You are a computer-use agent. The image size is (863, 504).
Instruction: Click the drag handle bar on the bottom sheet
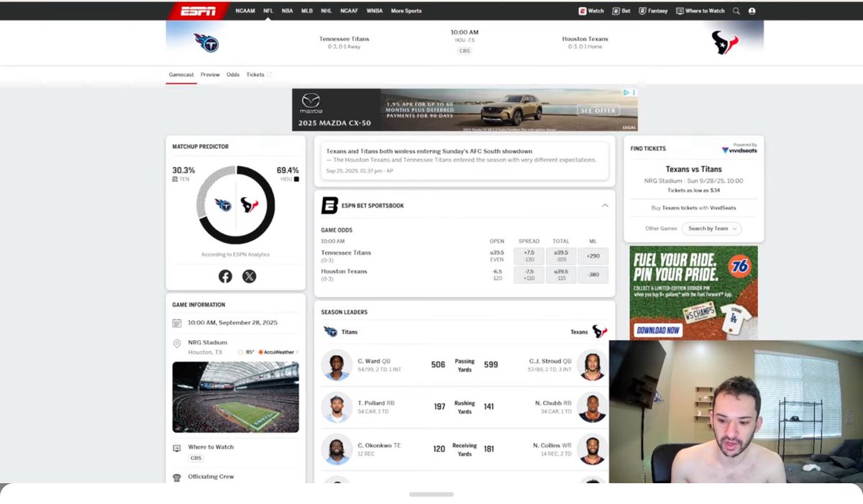(x=431, y=495)
